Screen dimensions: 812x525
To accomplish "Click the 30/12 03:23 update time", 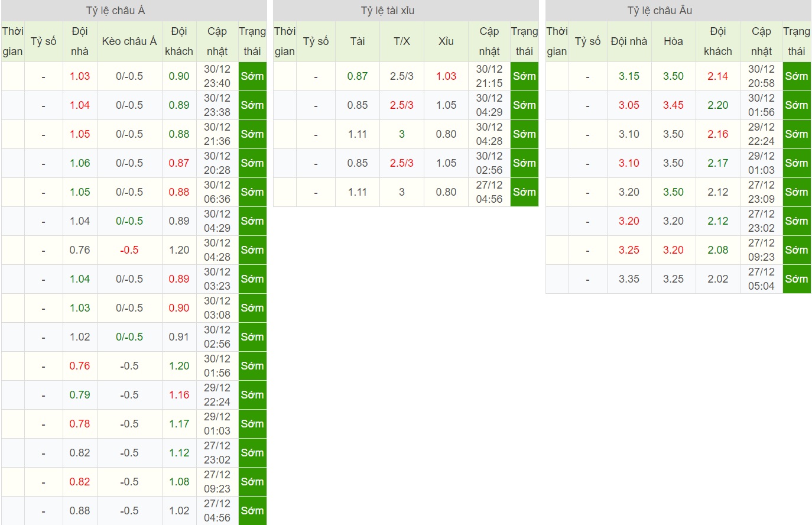I will 217,279.
